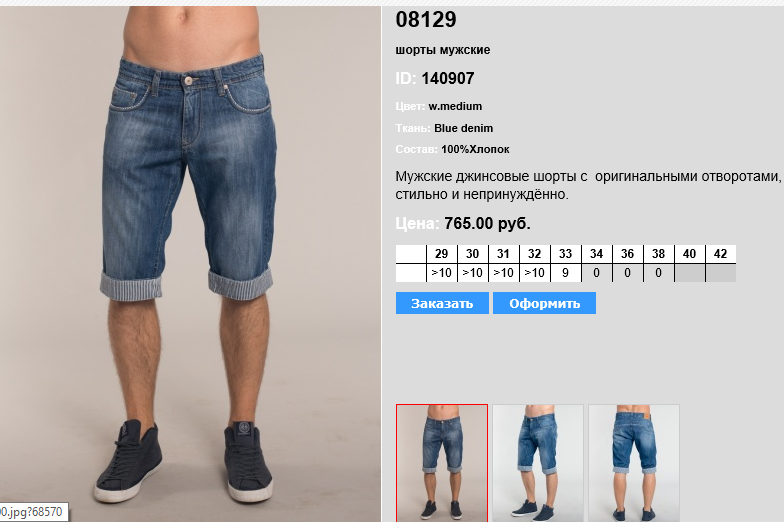Click the quantity cell under size 30
Viewport: 784px width, 522px height.
[472, 273]
